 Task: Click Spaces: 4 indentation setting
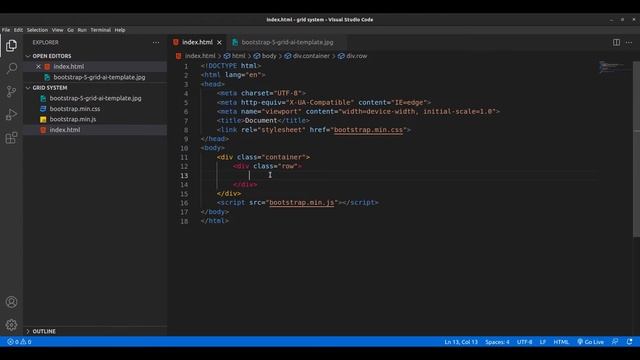click(497, 342)
